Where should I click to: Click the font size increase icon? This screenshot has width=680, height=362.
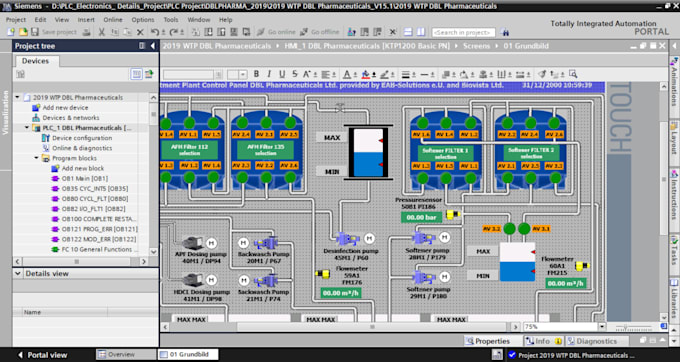pos(307,74)
